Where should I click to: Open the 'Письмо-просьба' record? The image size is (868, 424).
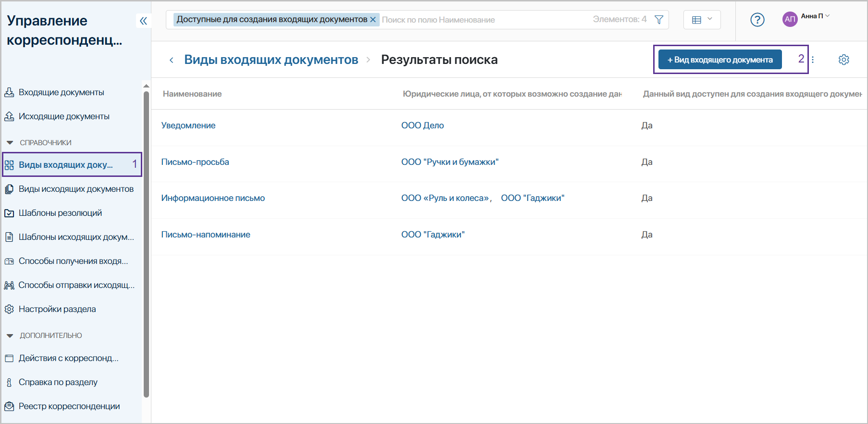[x=195, y=162]
